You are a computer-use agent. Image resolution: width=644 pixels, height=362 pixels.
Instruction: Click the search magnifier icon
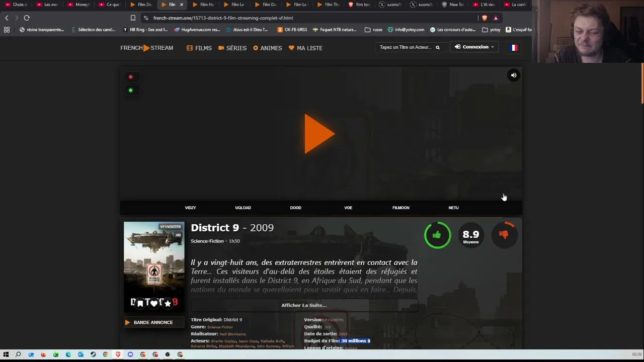point(438,47)
